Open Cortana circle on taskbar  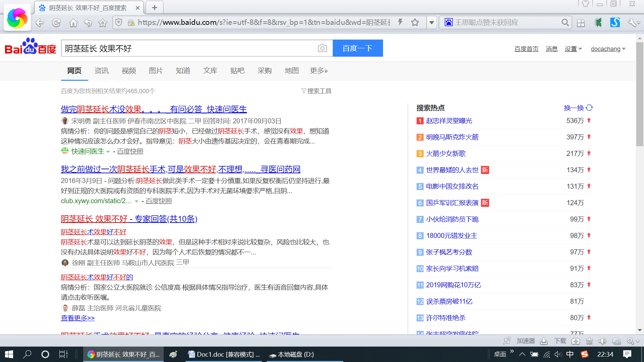(x=45, y=354)
